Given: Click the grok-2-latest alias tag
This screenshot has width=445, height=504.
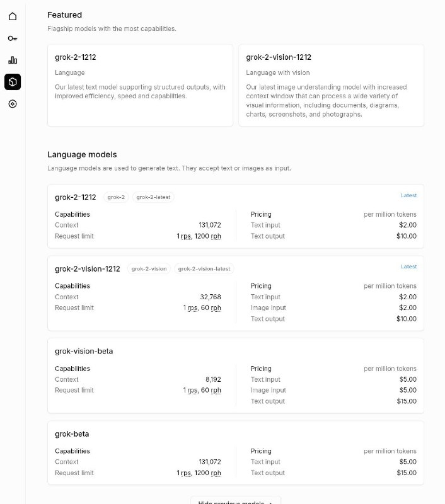Looking at the screenshot, I should click(153, 197).
